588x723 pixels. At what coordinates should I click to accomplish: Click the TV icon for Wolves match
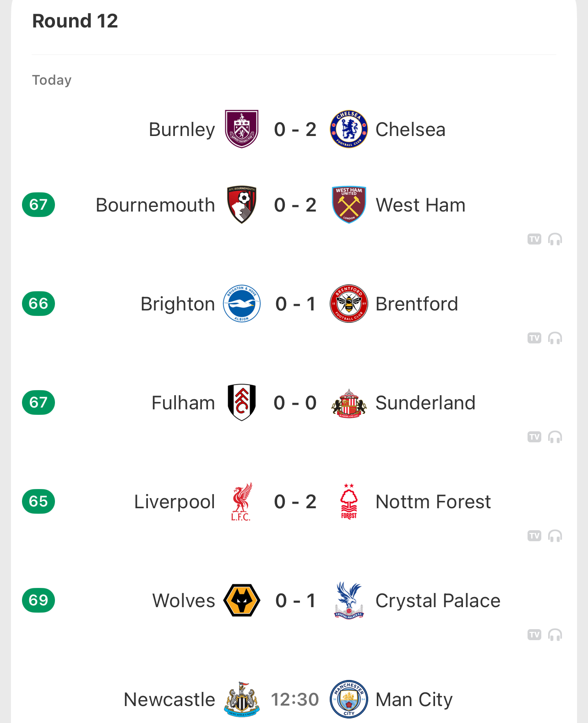534,635
